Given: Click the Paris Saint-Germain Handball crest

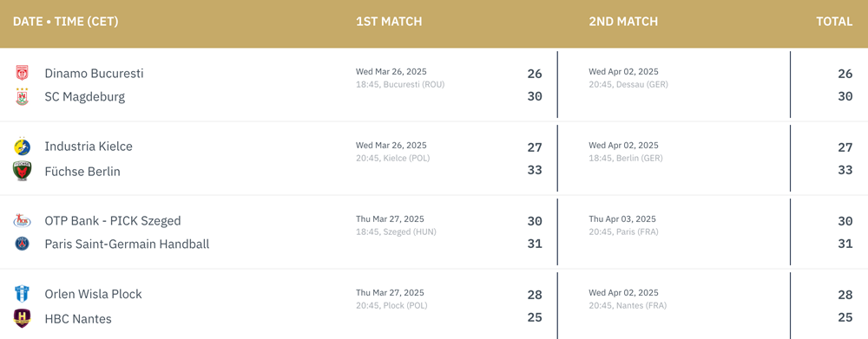Looking at the screenshot, I should point(23,244).
